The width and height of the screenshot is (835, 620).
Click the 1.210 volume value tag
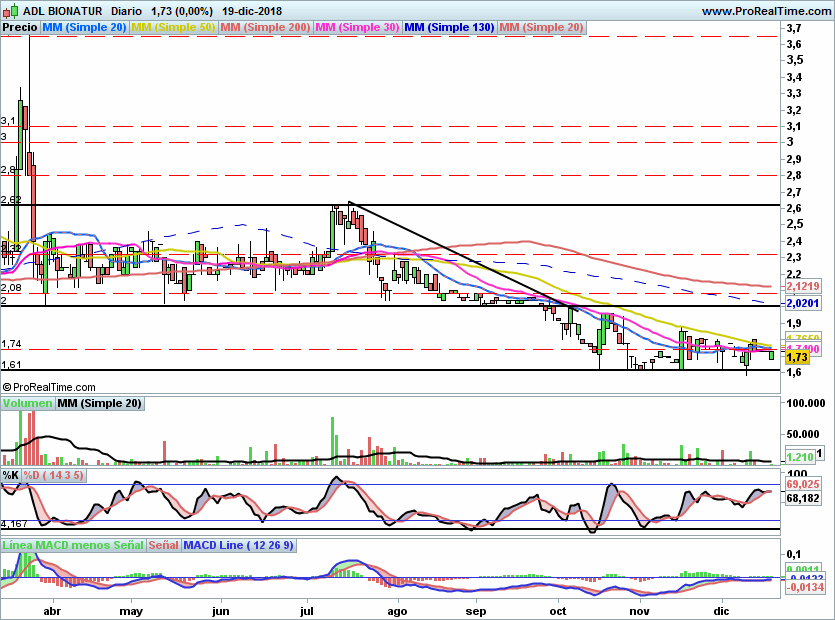[x=800, y=457]
